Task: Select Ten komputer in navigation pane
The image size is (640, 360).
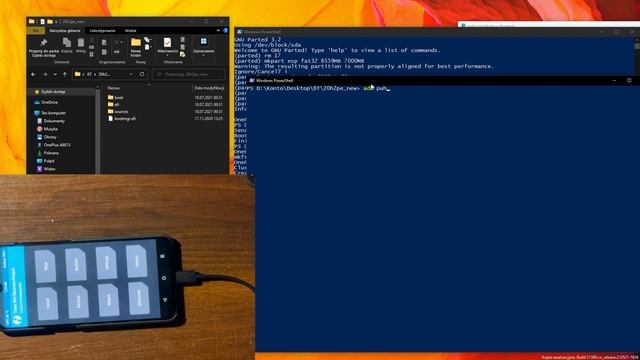Action: click(53, 113)
